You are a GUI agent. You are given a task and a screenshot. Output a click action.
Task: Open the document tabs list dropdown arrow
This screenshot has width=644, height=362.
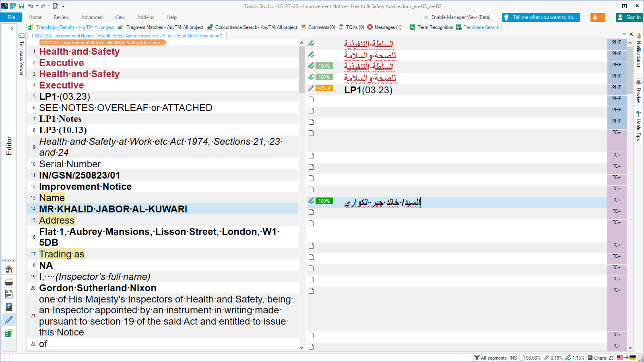624,34
